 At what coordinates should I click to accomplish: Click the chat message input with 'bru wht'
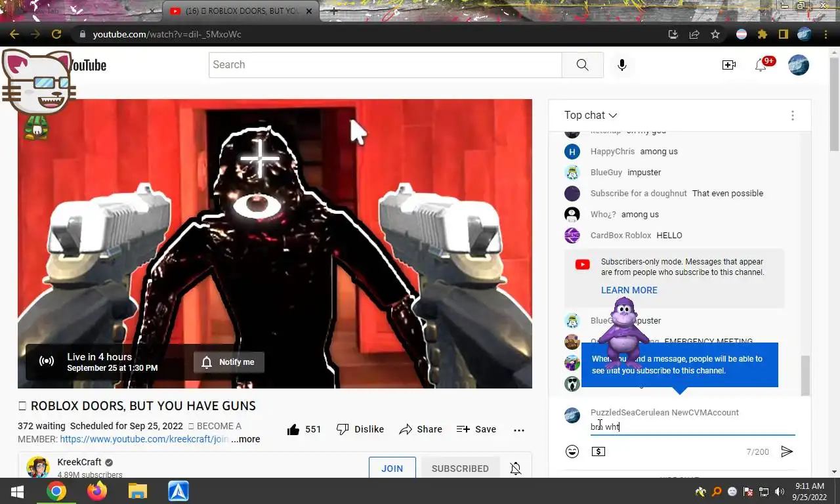[692, 427]
